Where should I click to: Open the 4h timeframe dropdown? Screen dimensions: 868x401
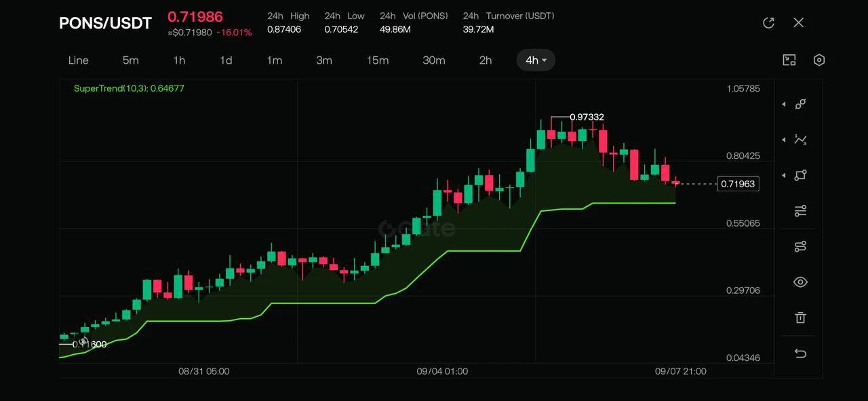[x=536, y=60]
